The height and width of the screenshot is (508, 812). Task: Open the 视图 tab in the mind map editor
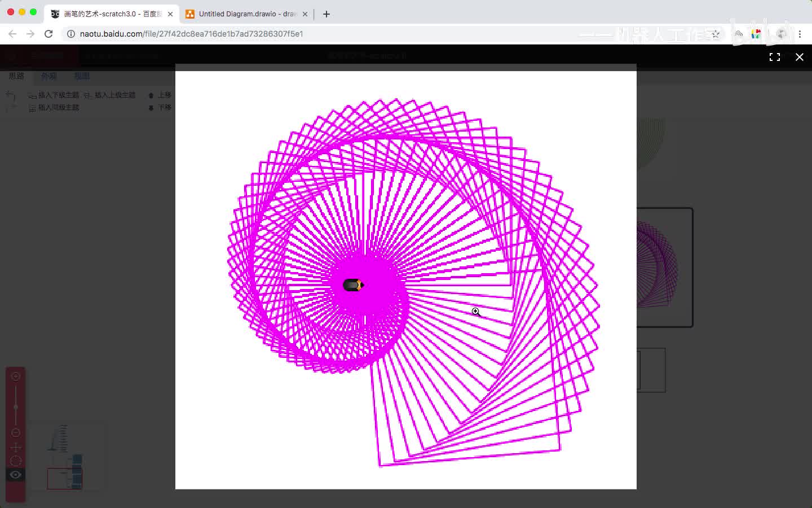(82, 76)
